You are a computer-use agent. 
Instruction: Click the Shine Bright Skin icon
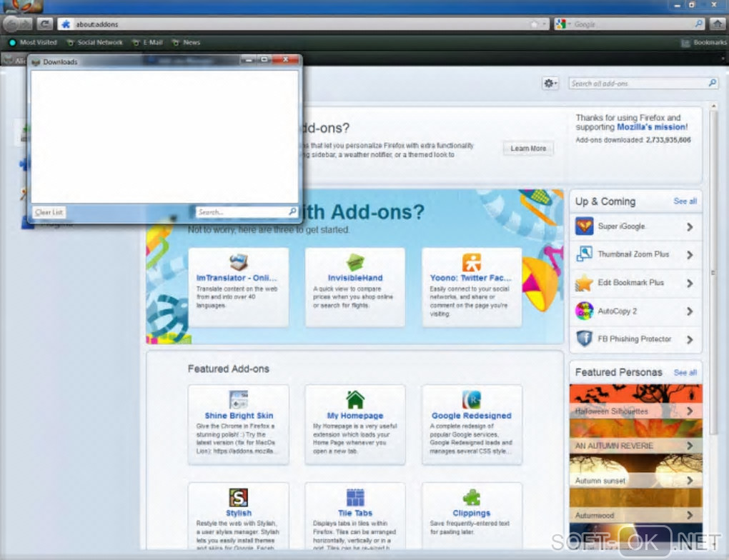pyautogui.click(x=239, y=400)
